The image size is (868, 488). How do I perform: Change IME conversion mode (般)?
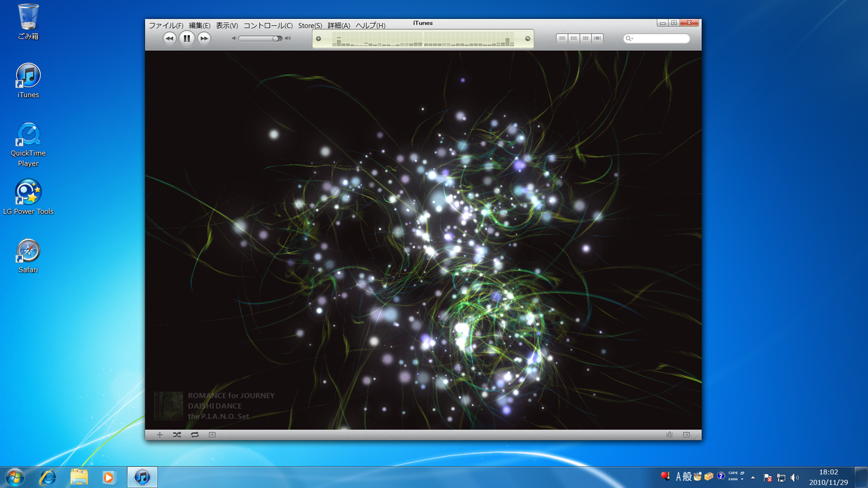687,476
